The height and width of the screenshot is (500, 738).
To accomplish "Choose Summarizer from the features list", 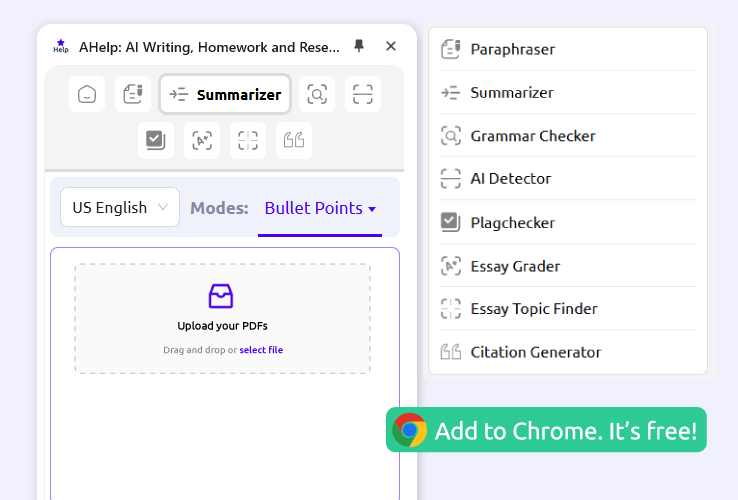I will click(568, 92).
